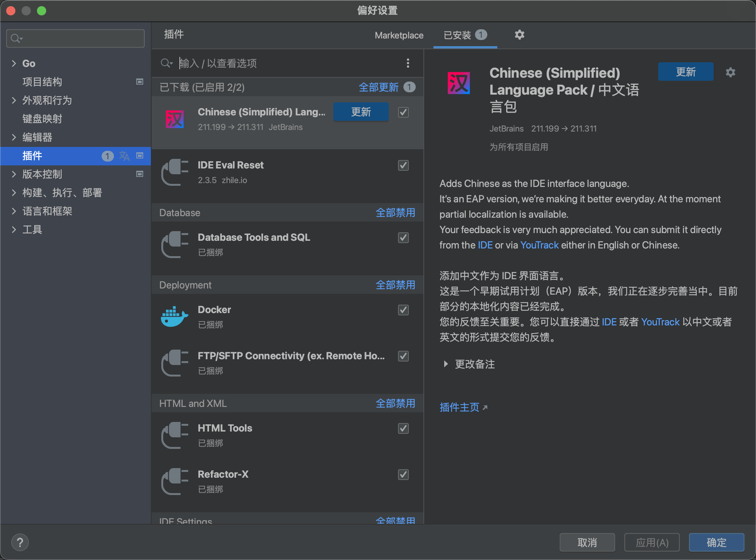Expand the 工具 settings section

(14, 230)
